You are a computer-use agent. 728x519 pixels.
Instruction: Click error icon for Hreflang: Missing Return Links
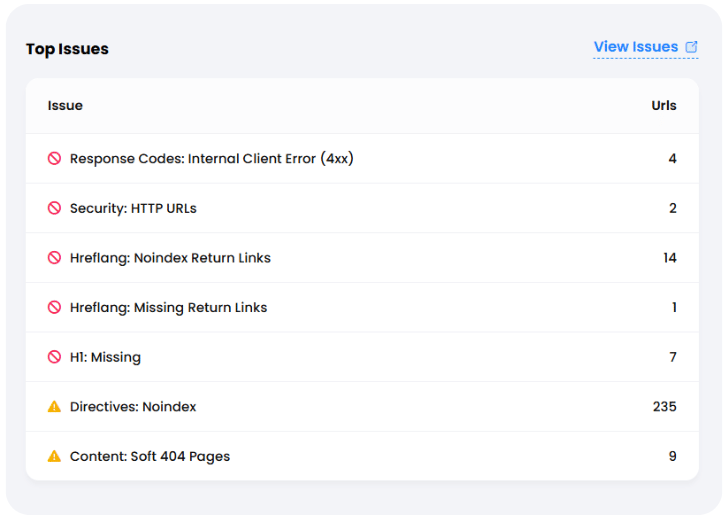pos(55,308)
